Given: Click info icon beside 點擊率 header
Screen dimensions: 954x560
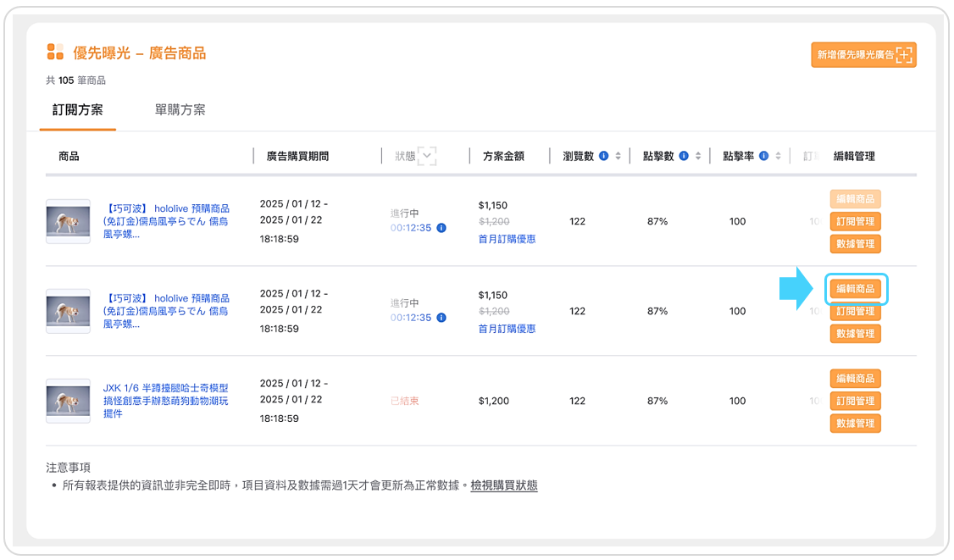Looking at the screenshot, I should tap(763, 156).
